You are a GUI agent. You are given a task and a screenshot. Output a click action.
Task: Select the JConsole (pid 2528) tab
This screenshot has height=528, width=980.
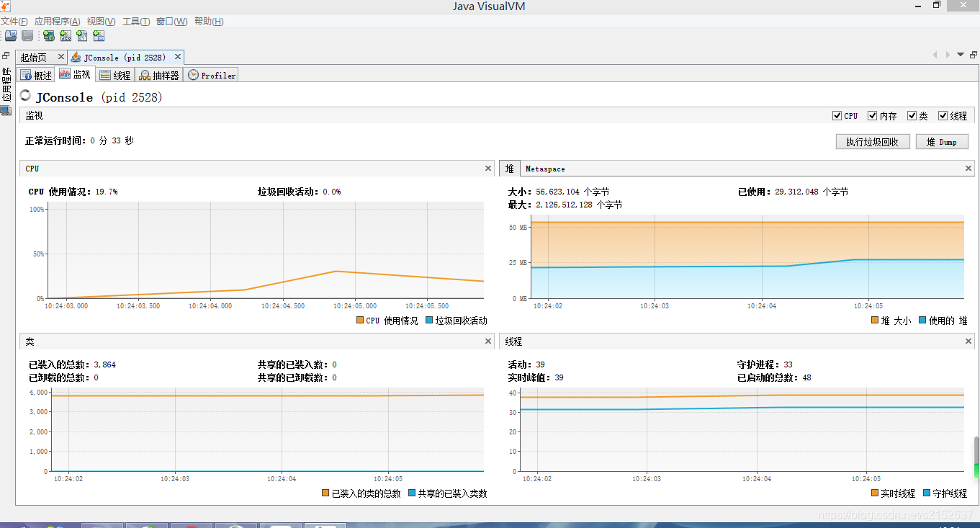click(x=125, y=57)
